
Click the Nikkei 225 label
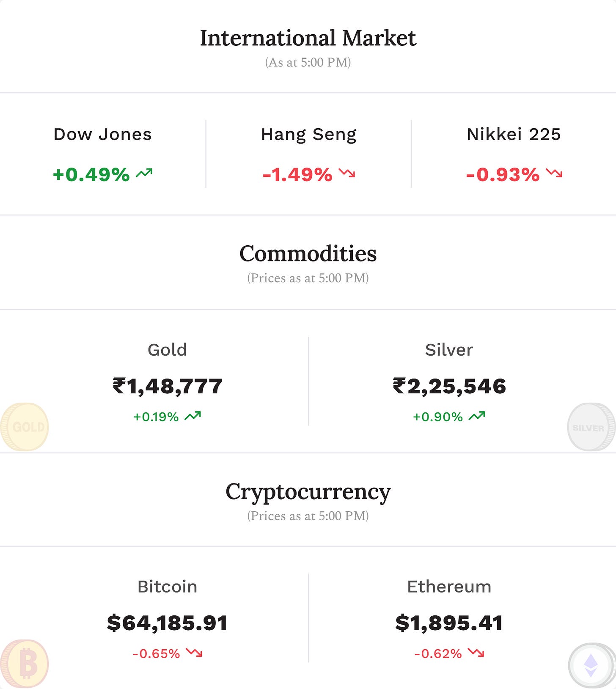514,135
